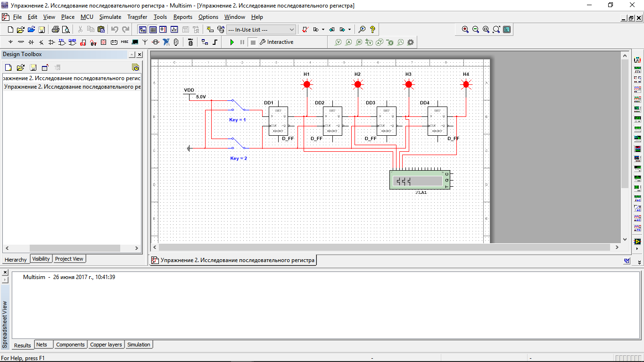Click the probe settings gear icon
This screenshot has height=362, width=644.
tap(410, 42)
